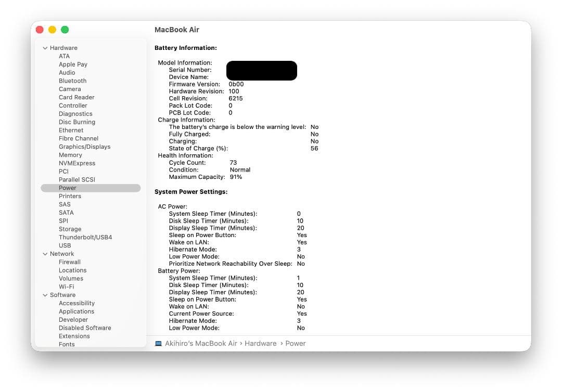Select Storage in the sidebar
This screenshot has width=562, height=392.
pyautogui.click(x=70, y=229)
